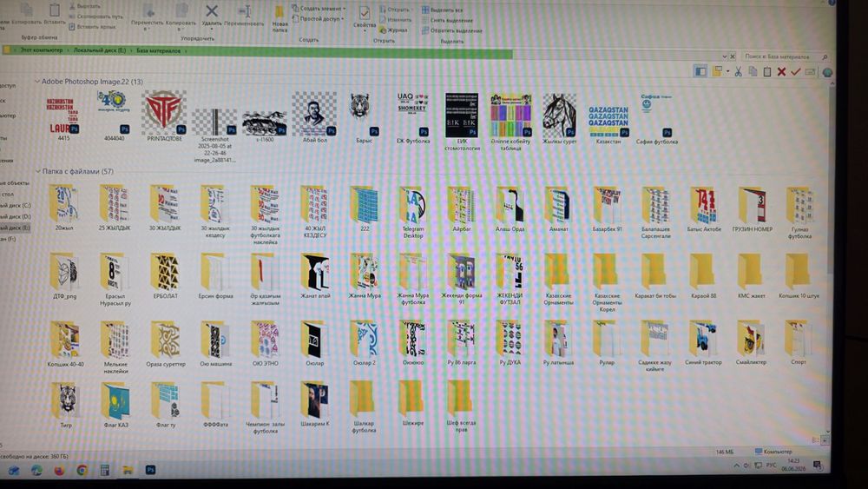Open the Свойства properties button
Screen dimensions: 868x489
(x=365, y=18)
